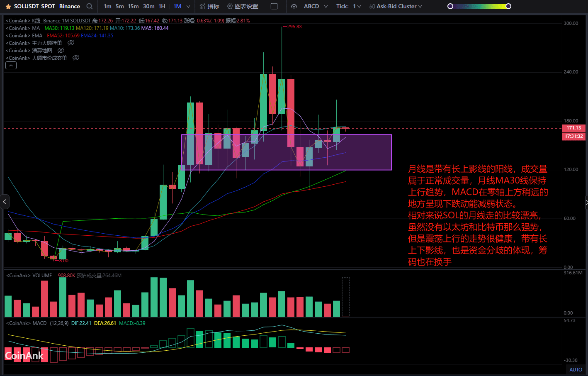Select the 15m timeframe
The width and height of the screenshot is (588, 376).
coord(133,6)
